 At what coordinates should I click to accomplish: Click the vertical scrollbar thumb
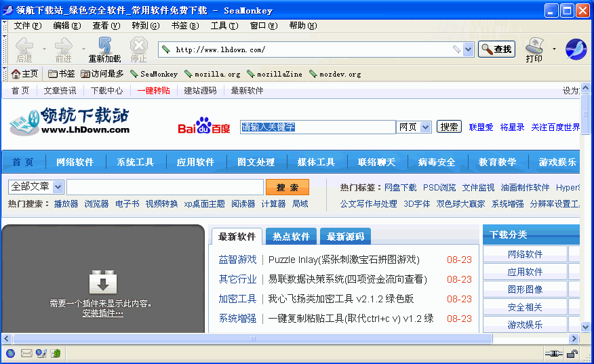[x=585, y=114]
